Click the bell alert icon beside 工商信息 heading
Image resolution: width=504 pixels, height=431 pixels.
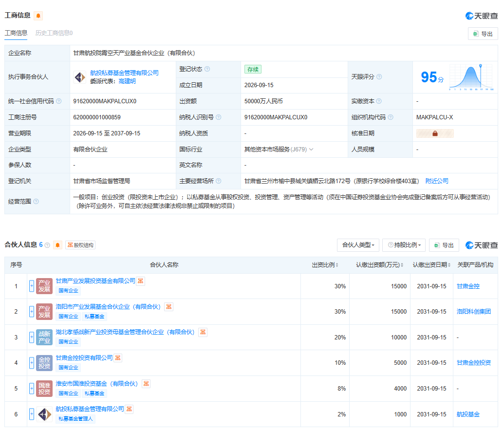(x=38, y=16)
